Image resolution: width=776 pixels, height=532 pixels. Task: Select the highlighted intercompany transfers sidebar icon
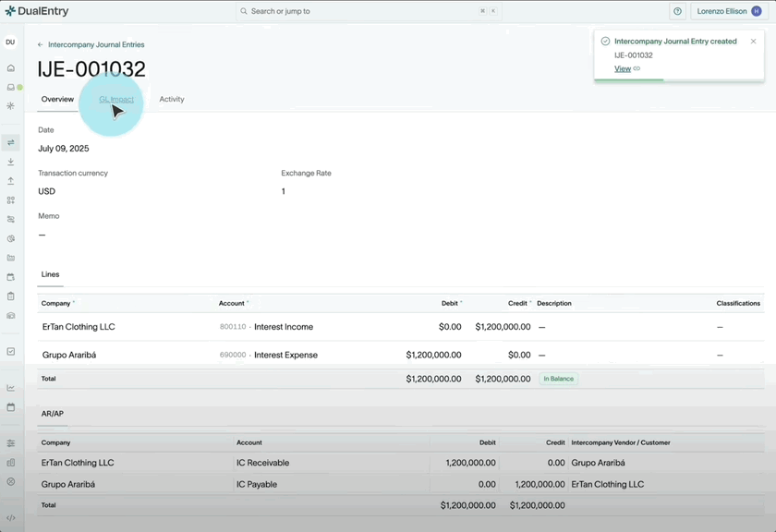click(x=11, y=142)
